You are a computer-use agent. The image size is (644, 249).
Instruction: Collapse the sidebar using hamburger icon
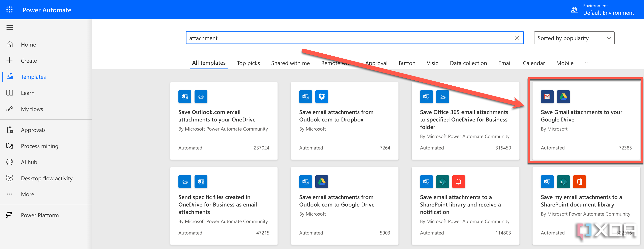[x=9, y=28]
